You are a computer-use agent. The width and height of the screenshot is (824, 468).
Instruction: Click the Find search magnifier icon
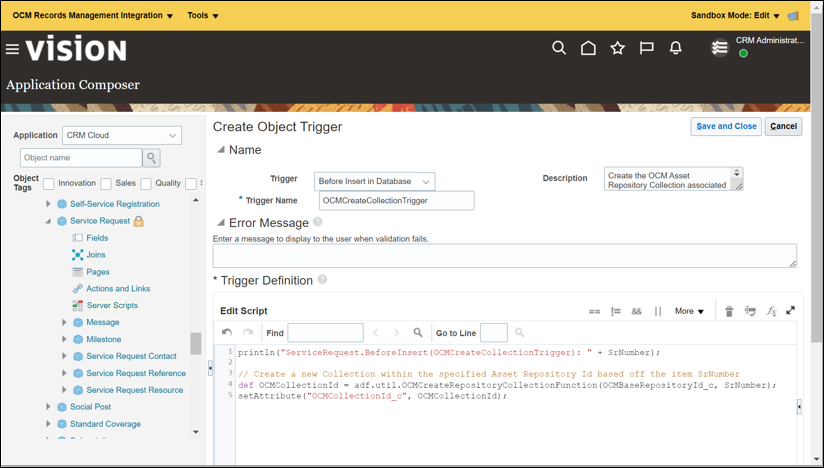pyautogui.click(x=418, y=332)
